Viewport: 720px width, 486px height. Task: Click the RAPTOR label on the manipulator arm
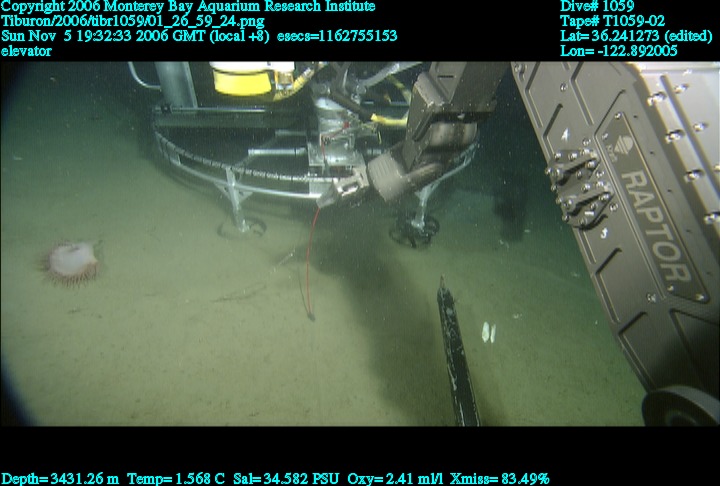(x=658, y=225)
